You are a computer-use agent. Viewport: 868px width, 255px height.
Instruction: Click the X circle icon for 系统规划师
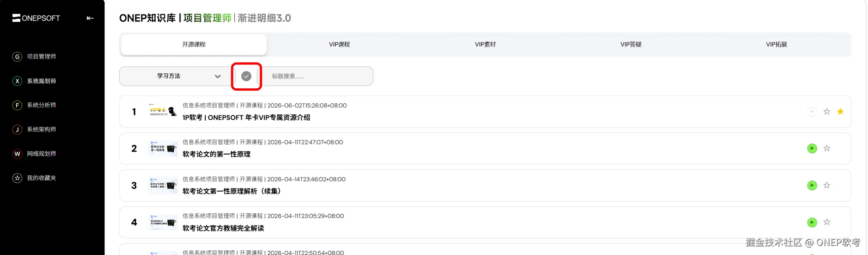coord(17,81)
